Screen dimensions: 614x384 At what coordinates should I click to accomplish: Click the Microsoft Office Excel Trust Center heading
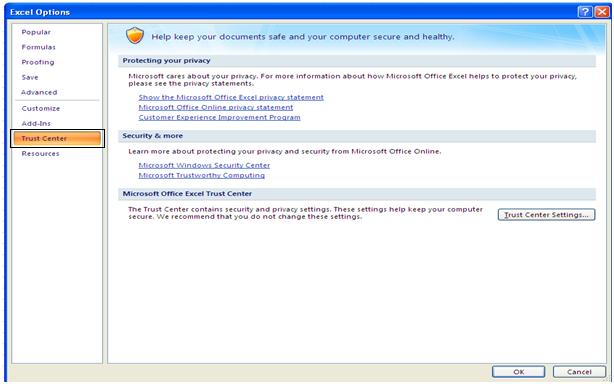tap(187, 194)
